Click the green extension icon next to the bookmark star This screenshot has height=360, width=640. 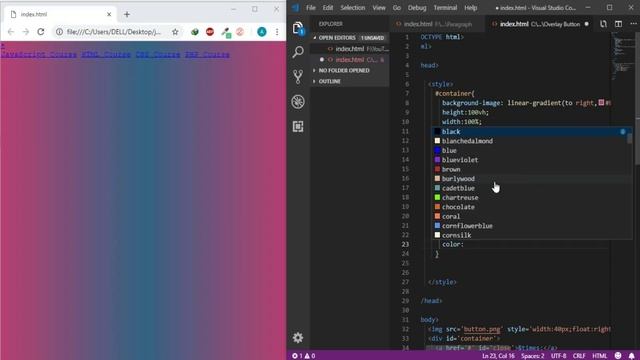pos(195,31)
